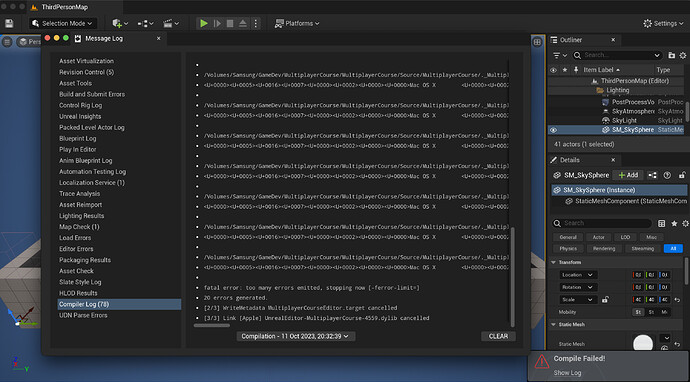Open the Outliner filter menu
690x382 pixels.
559,55
